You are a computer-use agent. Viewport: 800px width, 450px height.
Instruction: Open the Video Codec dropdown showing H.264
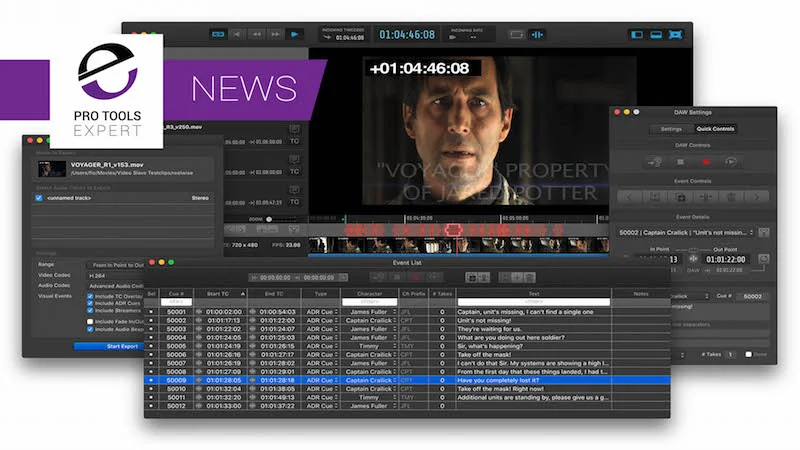(x=116, y=276)
